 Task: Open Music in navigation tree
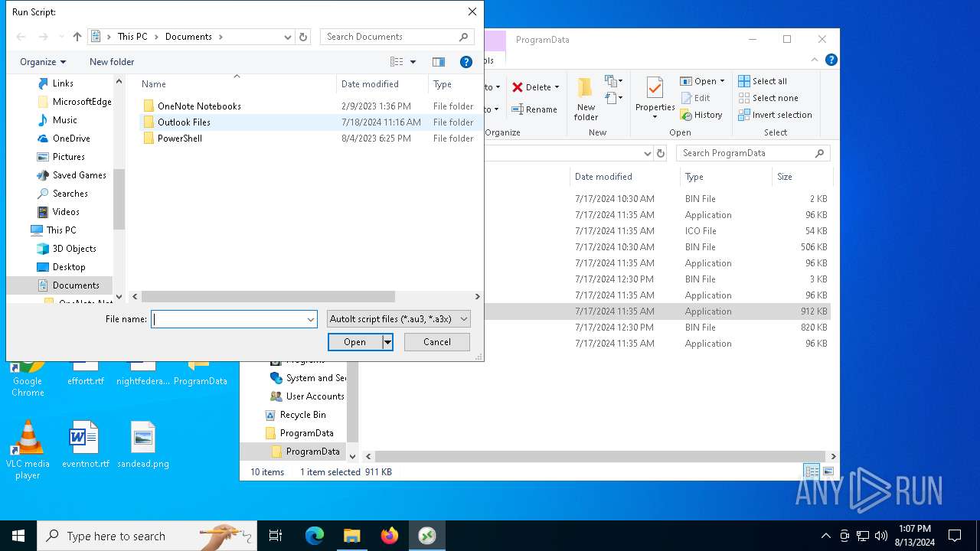(65, 120)
